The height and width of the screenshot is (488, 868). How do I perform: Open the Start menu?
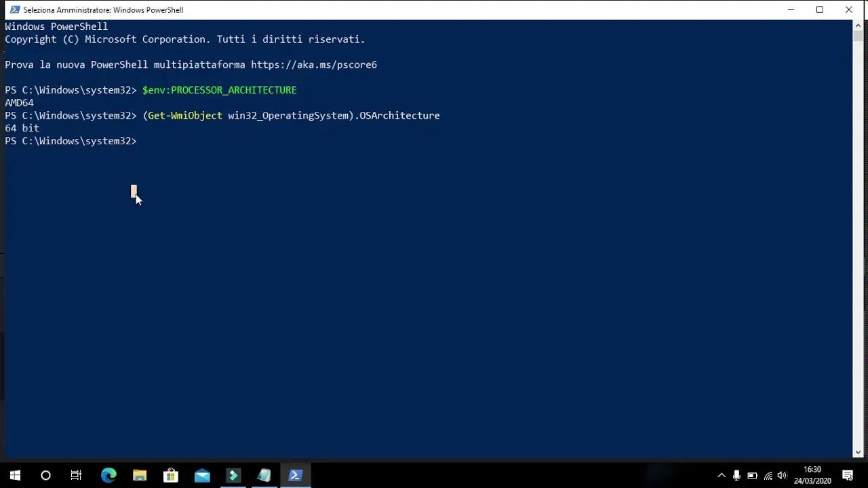[x=14, y=474]
